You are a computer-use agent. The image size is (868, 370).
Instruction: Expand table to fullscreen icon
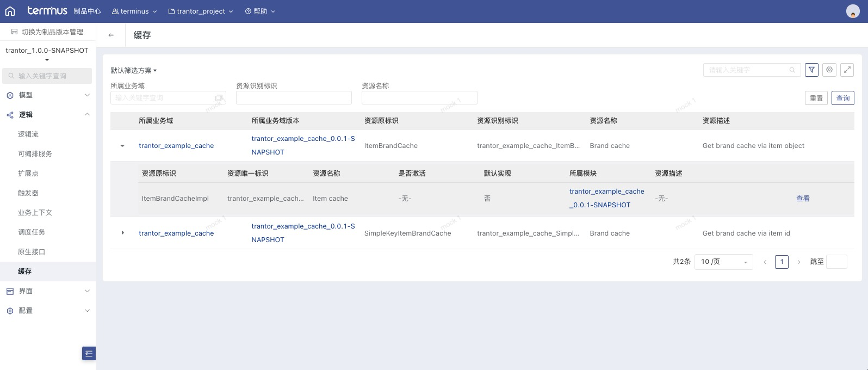[x=847, y=70]
